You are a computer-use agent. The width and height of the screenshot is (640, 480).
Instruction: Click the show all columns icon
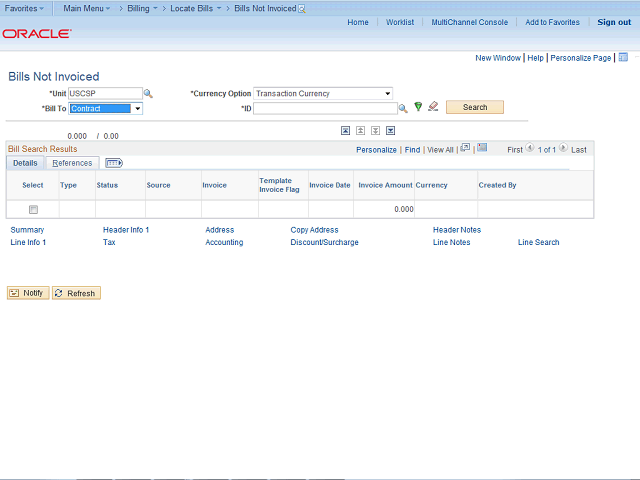(113, 163)
